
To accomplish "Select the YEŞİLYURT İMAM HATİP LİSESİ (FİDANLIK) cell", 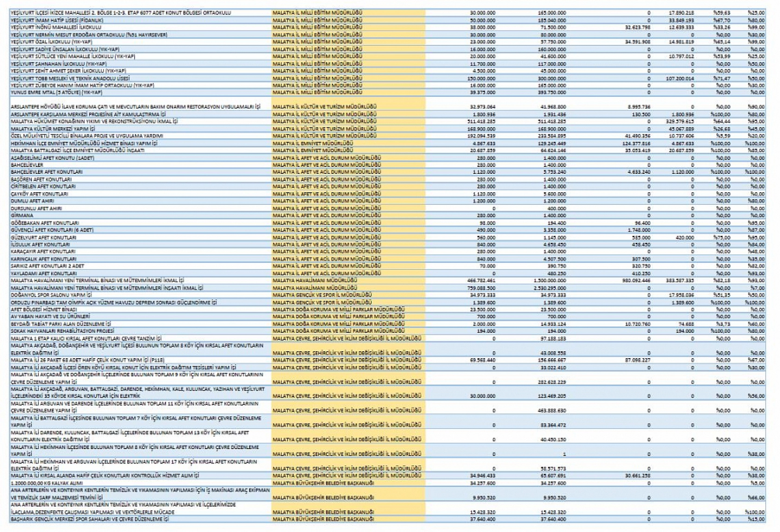I will click(57, 20).
